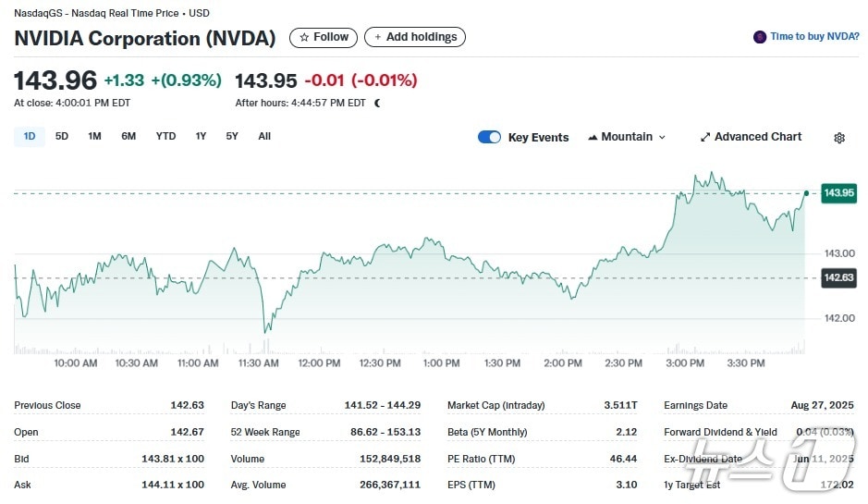Show All time price history
This screenshot has height=504, width=868.
264,136
